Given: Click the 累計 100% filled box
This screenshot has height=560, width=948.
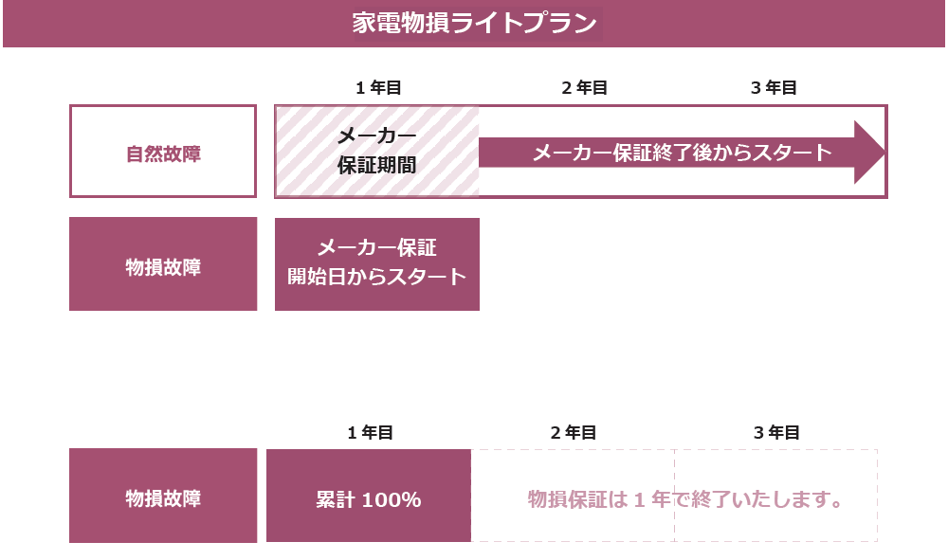Looking at the screenshot, I should (x=369, y=496).
